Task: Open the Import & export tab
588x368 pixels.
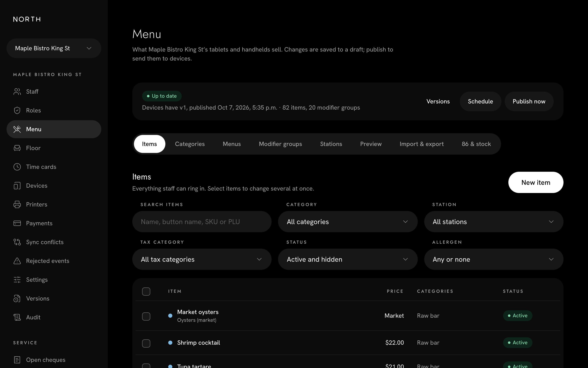Action: (x=422, y=144)
